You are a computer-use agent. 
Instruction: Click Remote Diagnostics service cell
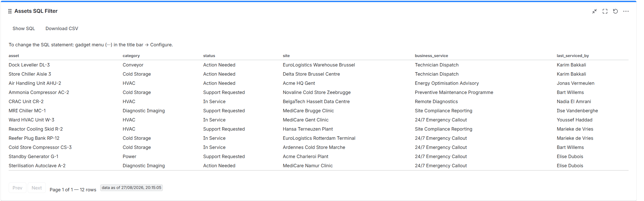pyautogui.click(x=436, y=102)
